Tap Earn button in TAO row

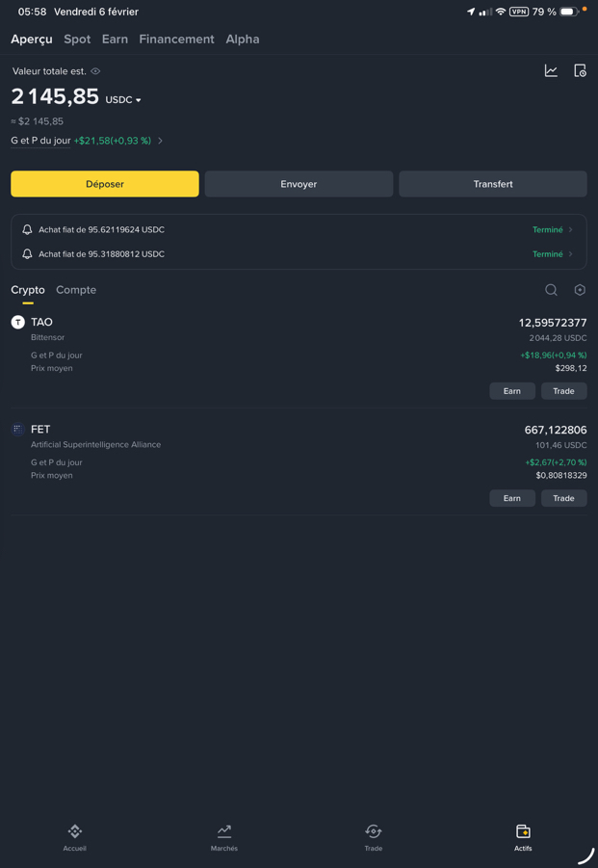pyautogui.click(x=512, y=391)
